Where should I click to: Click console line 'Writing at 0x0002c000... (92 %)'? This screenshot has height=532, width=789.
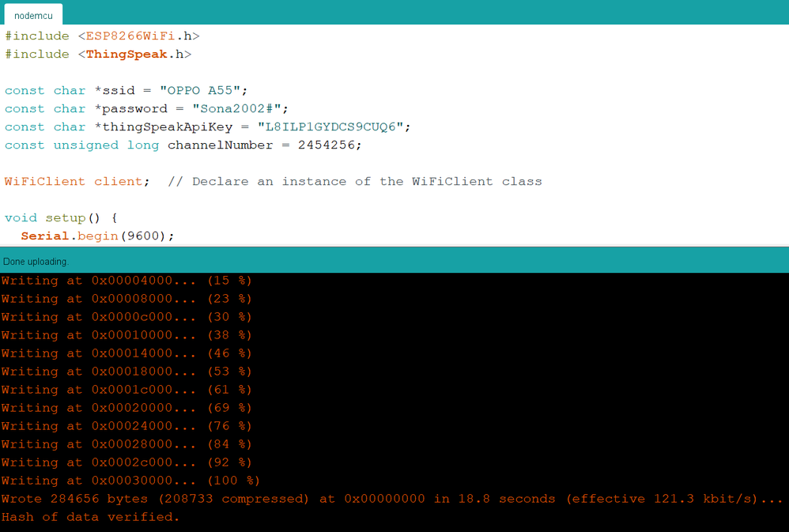(126, 462)
